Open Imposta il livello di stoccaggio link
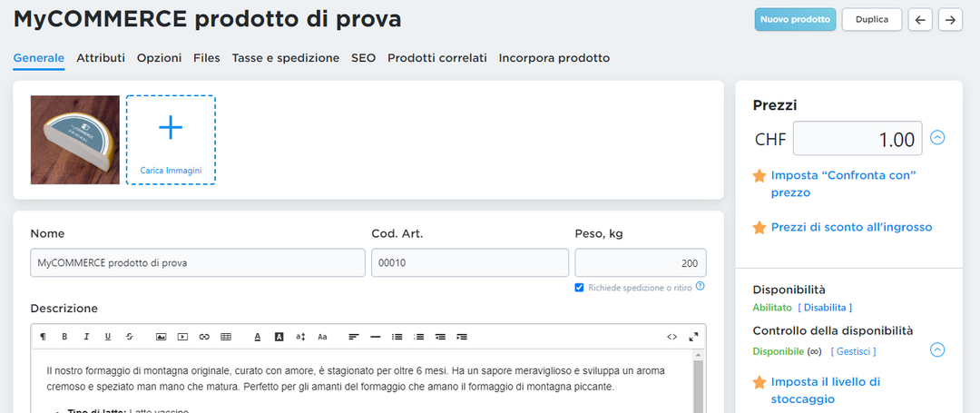The image size is (980, 413). coord(826,390)
